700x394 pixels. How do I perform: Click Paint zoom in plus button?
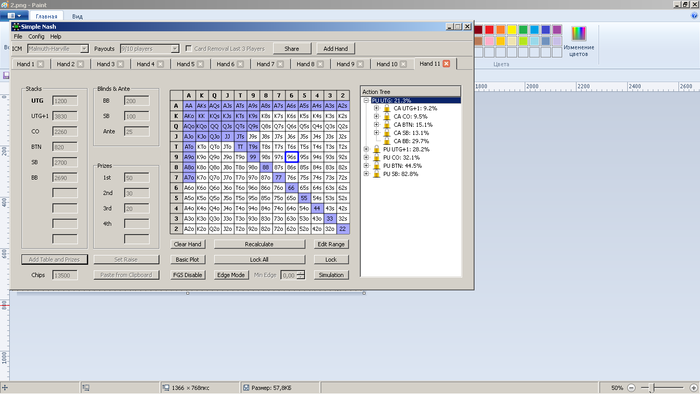[x=694, y=388]
